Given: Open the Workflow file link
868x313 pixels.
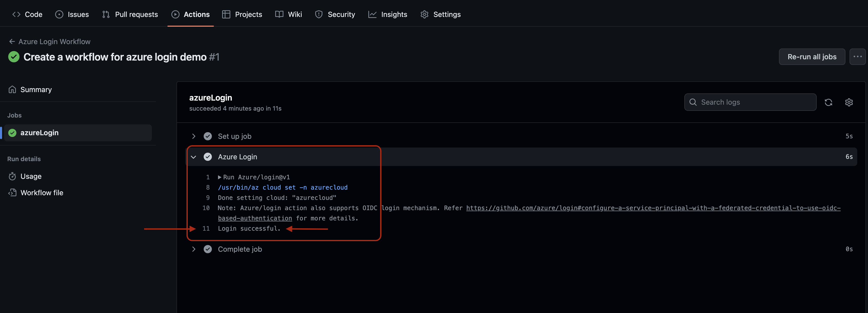Looking at the screenshot, I should [x=42, y=193].
